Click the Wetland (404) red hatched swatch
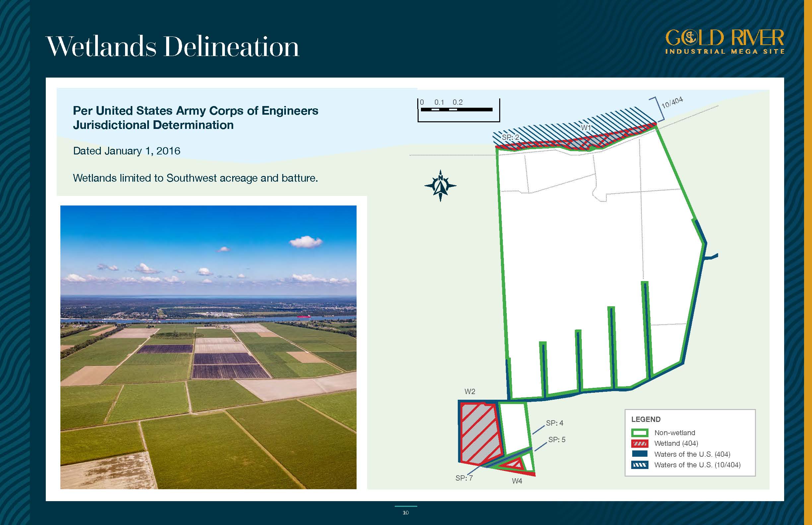This screenshot has height=525, width=812. pos(640,443)
